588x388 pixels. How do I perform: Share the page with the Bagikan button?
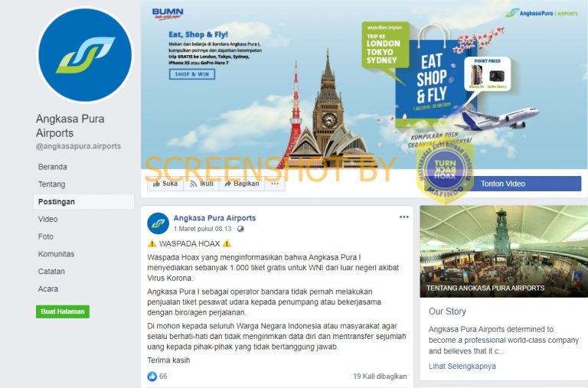[x=242, y=184]
